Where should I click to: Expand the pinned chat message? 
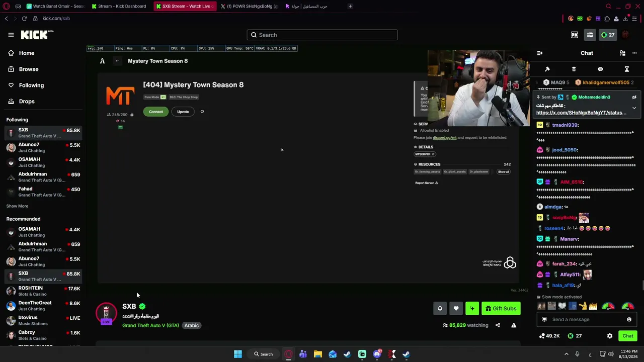(x=634, y=108)
